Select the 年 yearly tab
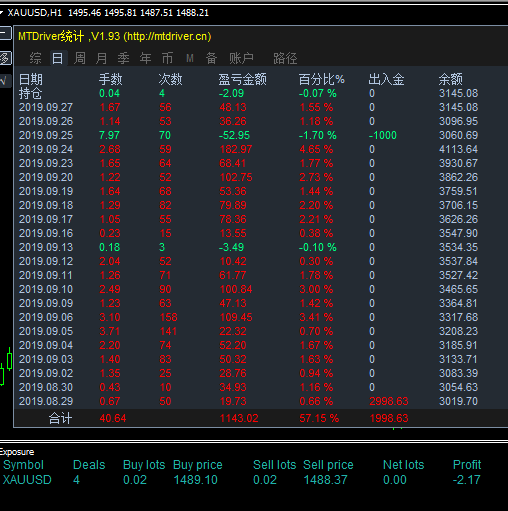The image size is (508, 511). click(x=145, y=58)
